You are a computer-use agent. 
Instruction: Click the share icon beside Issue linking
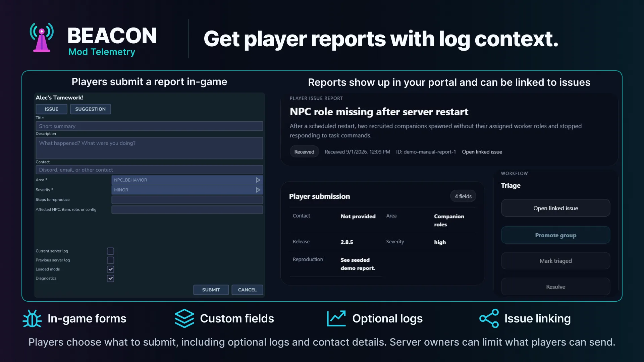[489, 318]
